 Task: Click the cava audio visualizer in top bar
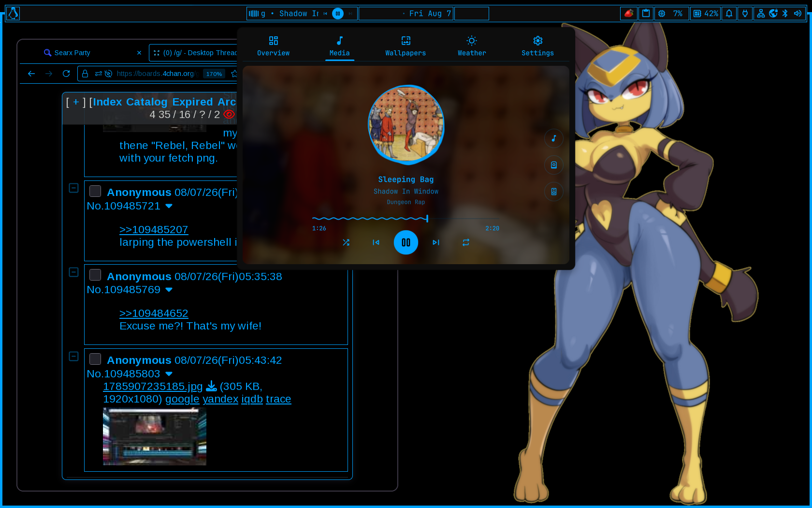254,14
